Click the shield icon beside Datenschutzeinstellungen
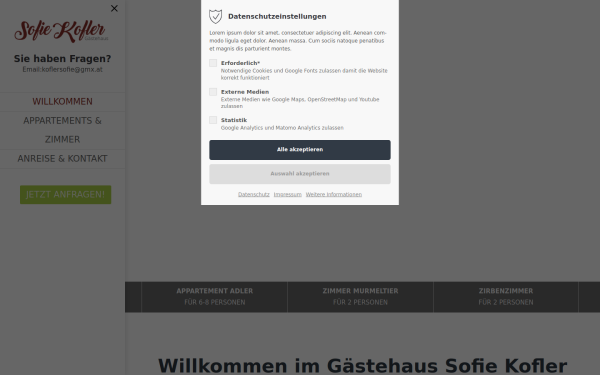 click(x=215, y=16)
